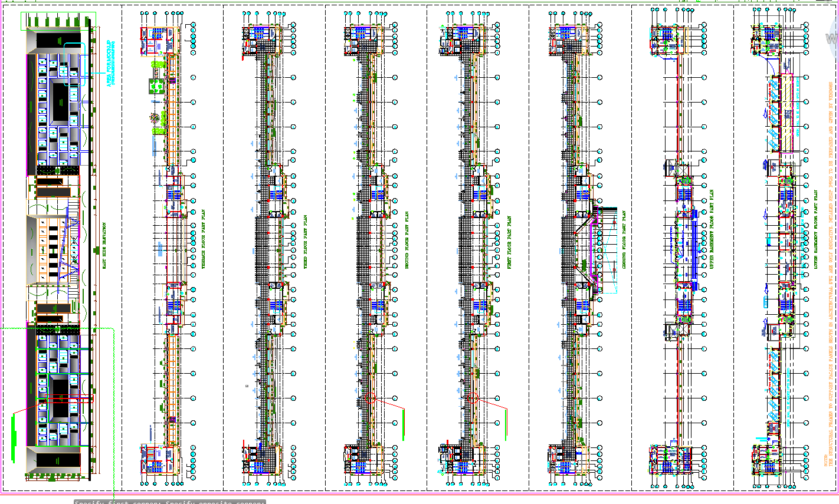Click the red callout circle on second floor plan

click(371, 398)
